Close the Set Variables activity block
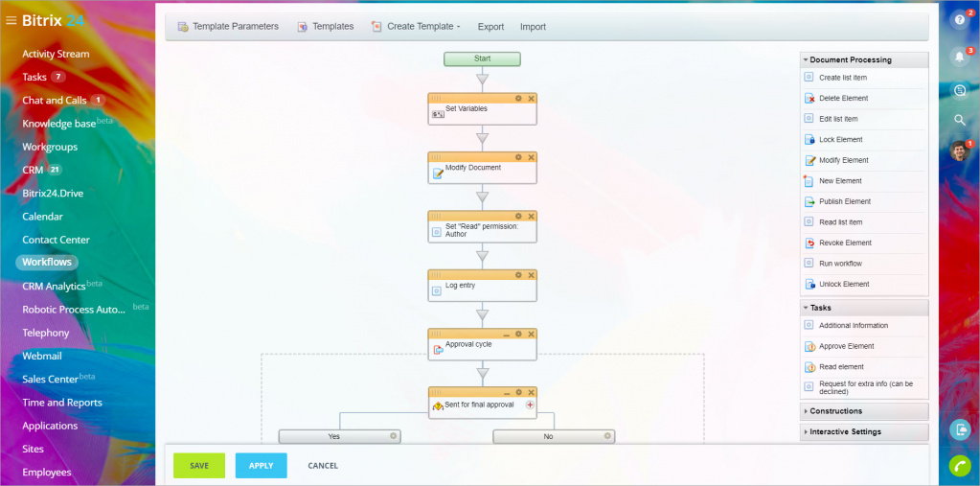 [x=531, y=99]
